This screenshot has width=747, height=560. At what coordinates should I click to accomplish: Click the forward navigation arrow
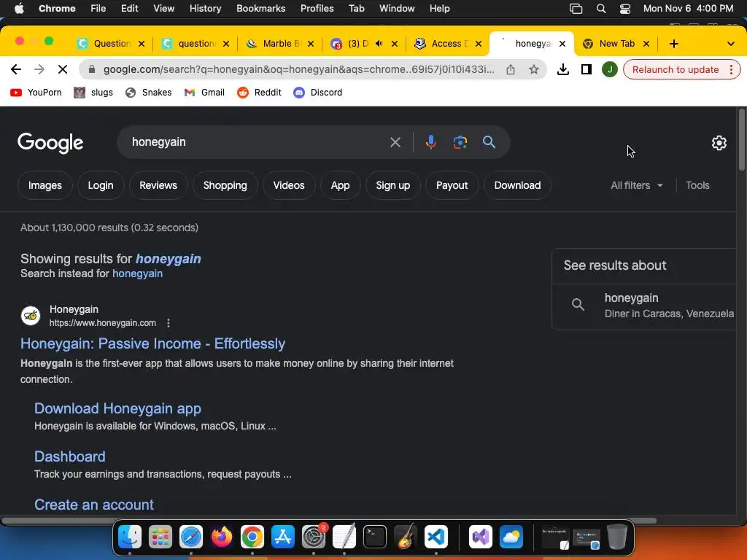click(39, 69)
